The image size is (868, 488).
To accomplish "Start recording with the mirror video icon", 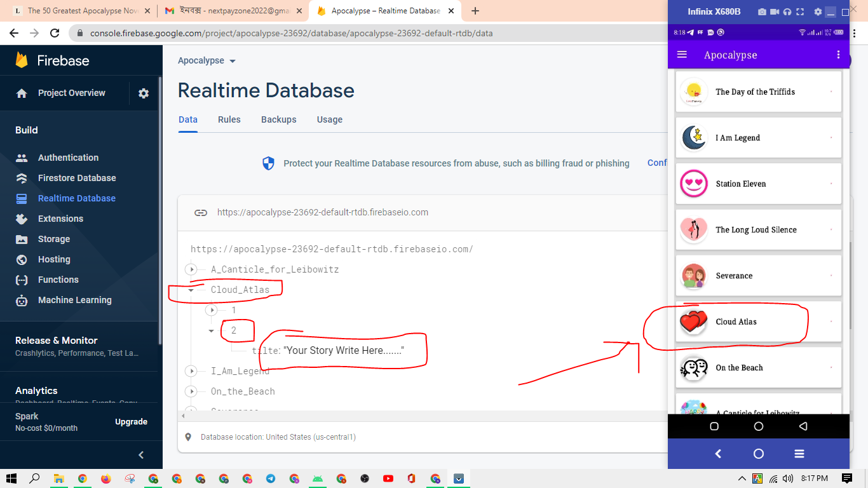I will point(775,12).
